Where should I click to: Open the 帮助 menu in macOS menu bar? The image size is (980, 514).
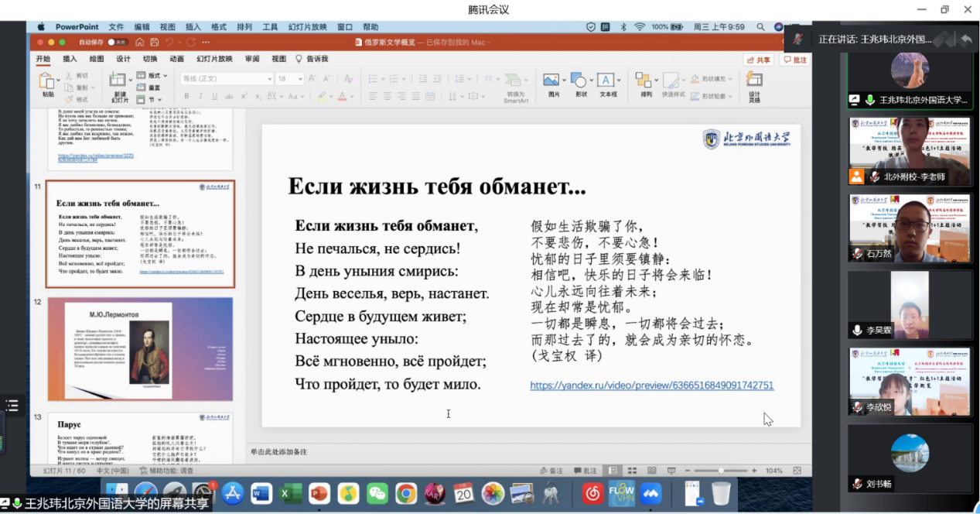tap(370, 27)
